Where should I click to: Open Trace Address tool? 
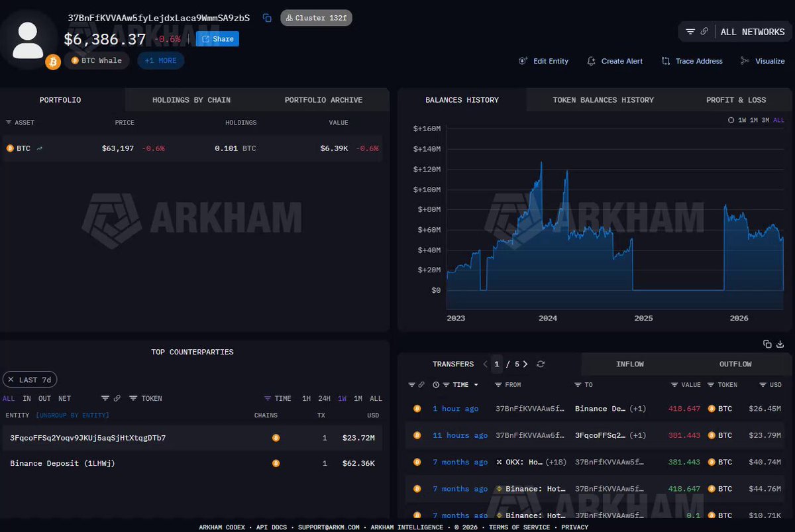tap(692, 61)
